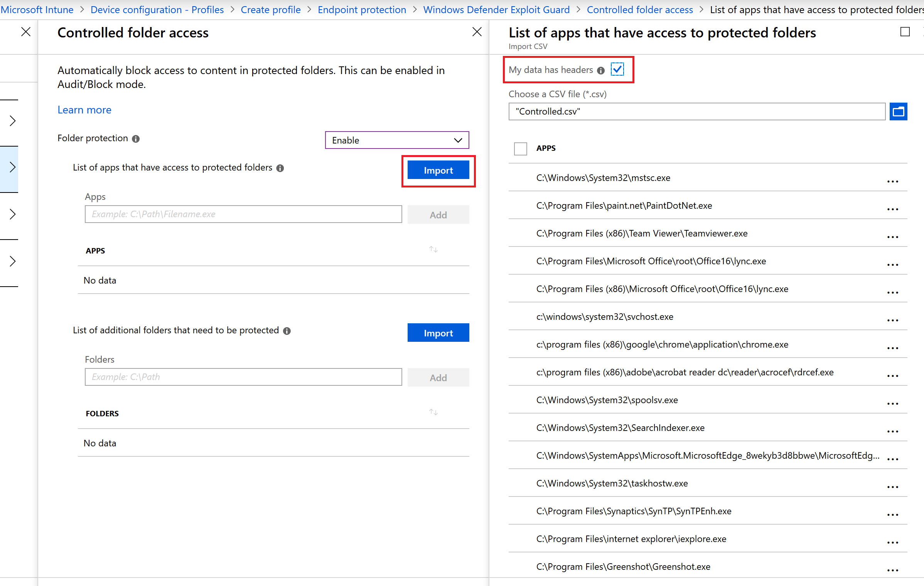
Task: Open the CSV file browse folder icon
Action: [898, 111]
